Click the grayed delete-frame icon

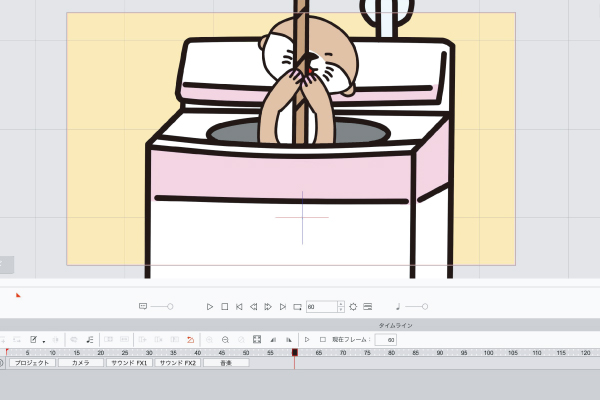click(x=158, y=340)
